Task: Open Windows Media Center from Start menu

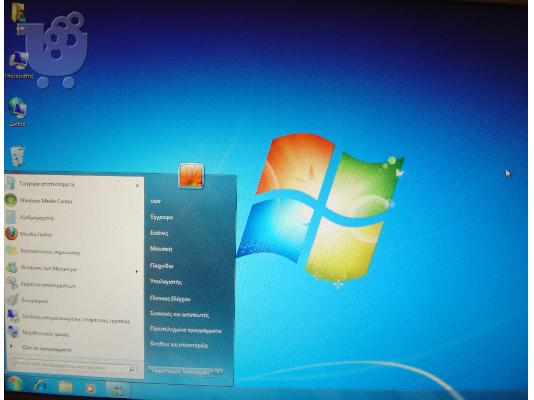Action: [x=46, y=201]
